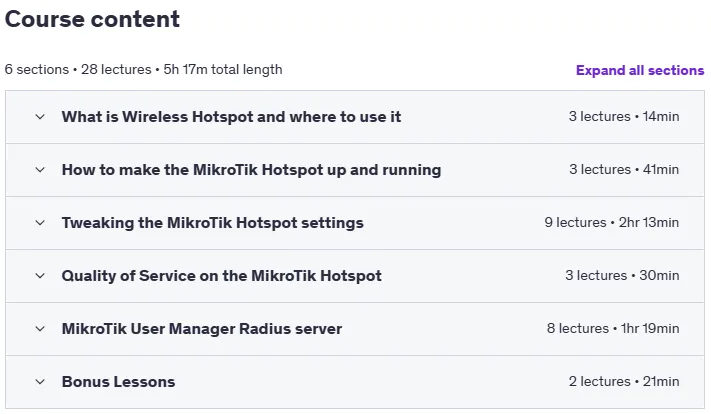Select the text 2 lectures • 21min
This screenshot has height=414, width=711.
coord(624,381)
